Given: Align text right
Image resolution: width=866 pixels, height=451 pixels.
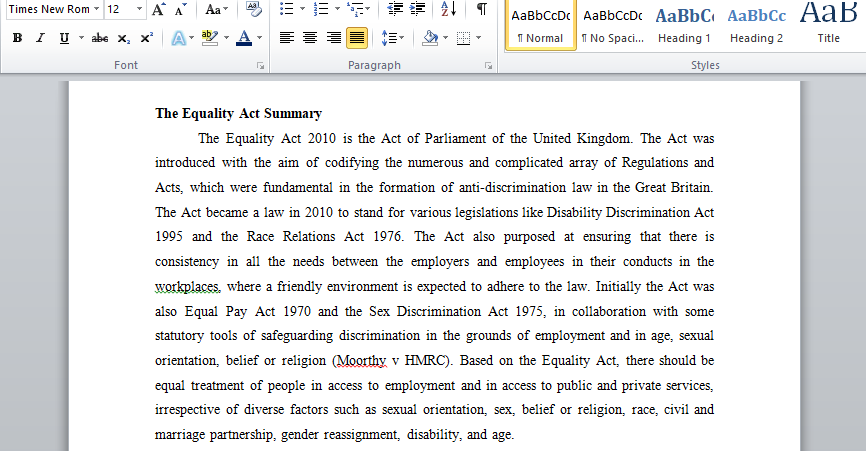Looking at the screenshot, I should coord(334,38).
